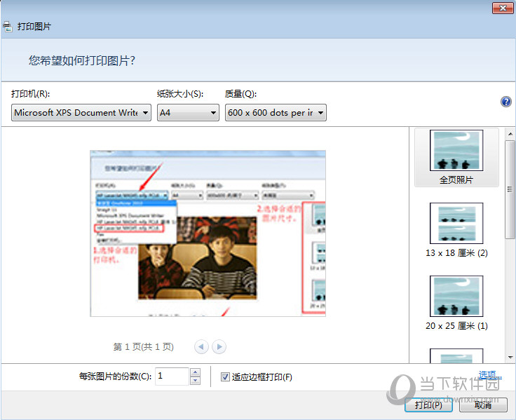
Task: Open the 质量 600 x 600 dpi dropdown
Action: 276,113
